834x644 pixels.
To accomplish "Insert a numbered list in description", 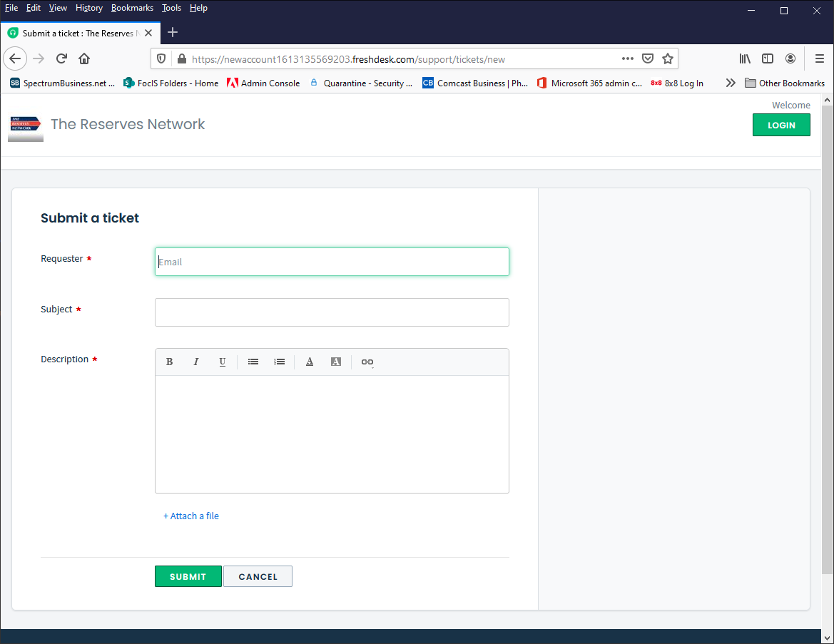I will 279,362.
